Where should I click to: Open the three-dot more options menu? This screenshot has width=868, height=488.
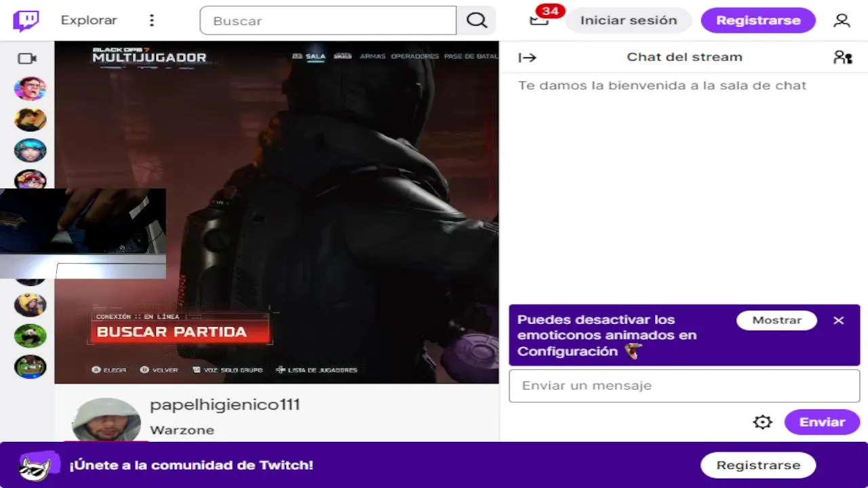pos(152,20)
